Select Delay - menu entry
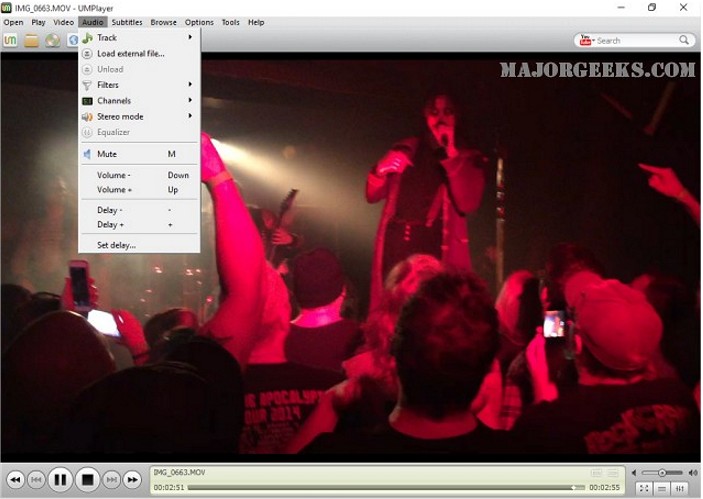703x499 pixels. click(x=139, y=210)
